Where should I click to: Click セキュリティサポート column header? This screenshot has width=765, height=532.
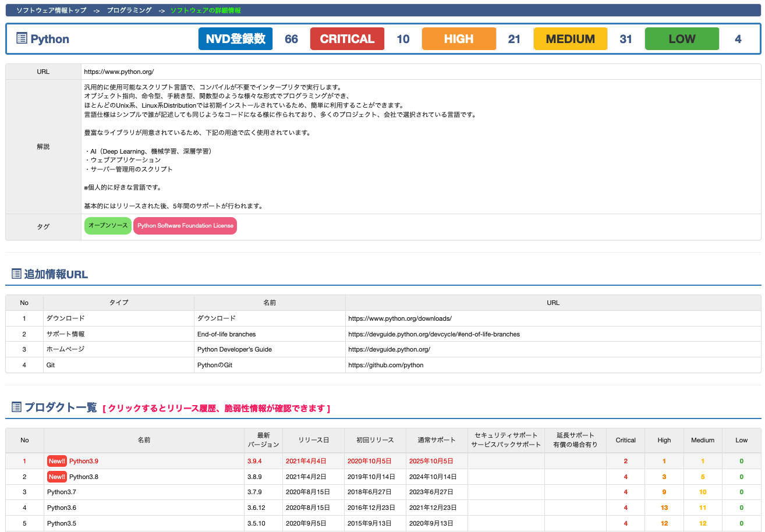[506, 440]
